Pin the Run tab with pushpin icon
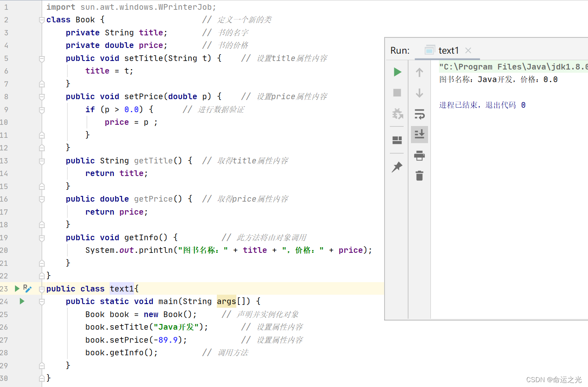 click(397, 167)
